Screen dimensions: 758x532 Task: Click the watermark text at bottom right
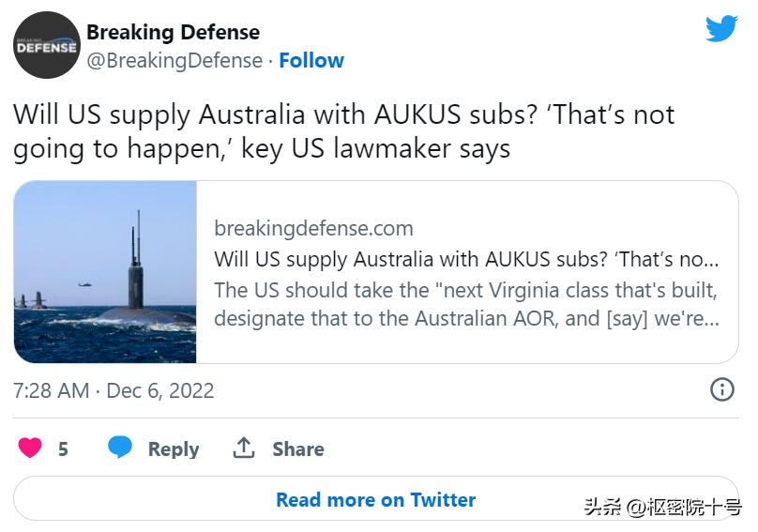(x=662, y=508)
